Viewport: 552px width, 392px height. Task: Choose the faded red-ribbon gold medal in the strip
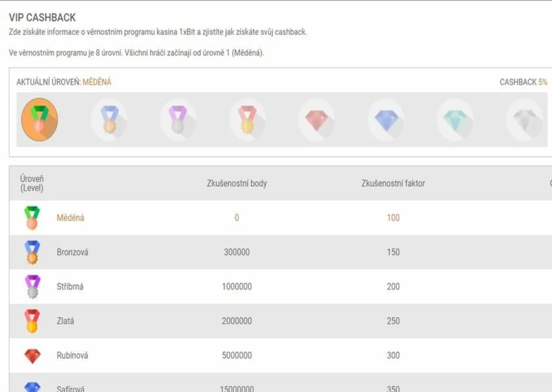click(x=247, y=119)
